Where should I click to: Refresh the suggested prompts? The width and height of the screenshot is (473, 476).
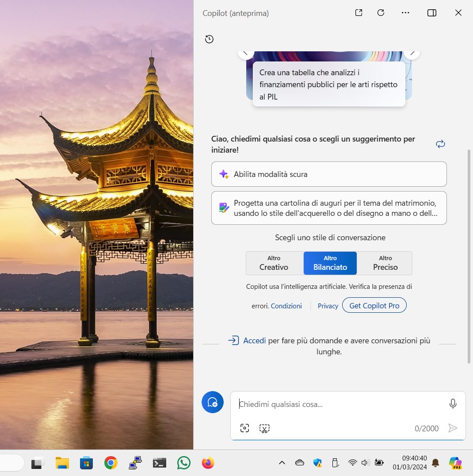pyautogui.click(x=440, y=144)
